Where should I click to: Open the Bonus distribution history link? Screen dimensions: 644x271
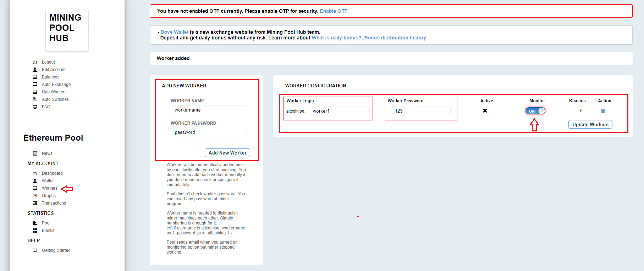click(395, 38)
